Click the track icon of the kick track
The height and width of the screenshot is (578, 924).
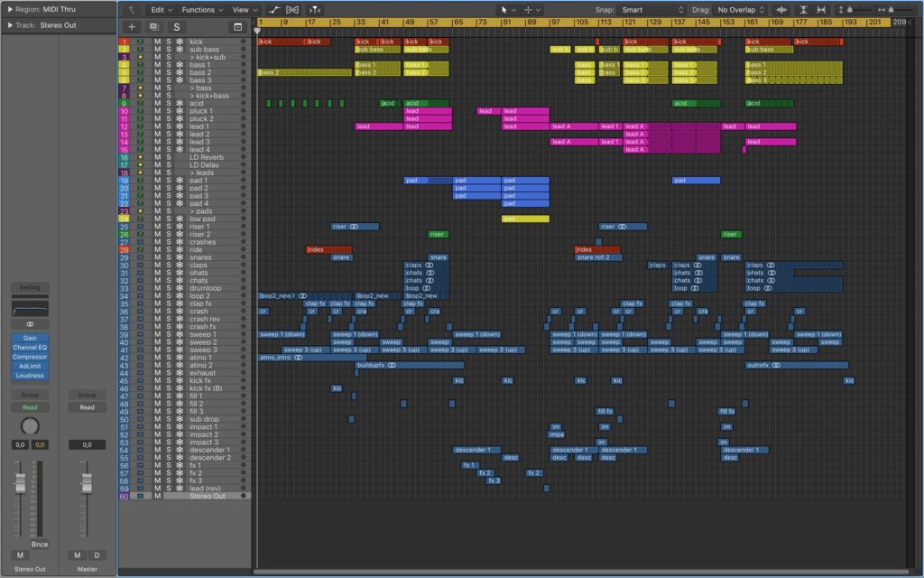140,42
